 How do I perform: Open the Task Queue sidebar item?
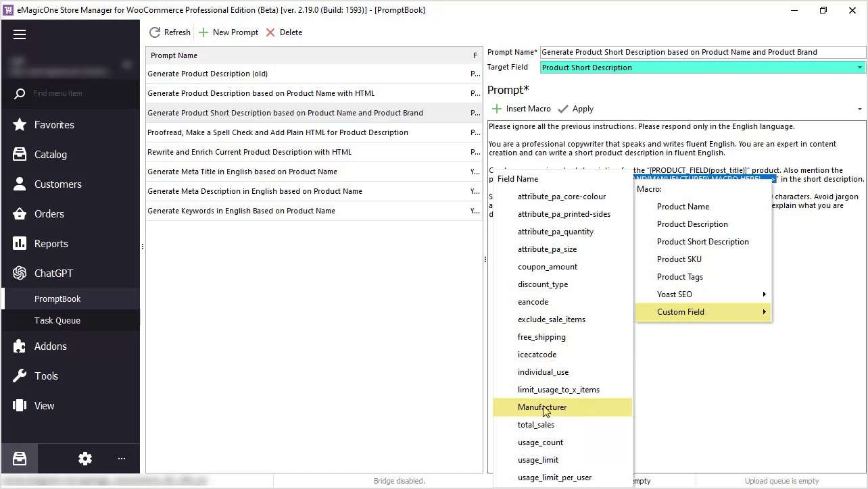57,321
